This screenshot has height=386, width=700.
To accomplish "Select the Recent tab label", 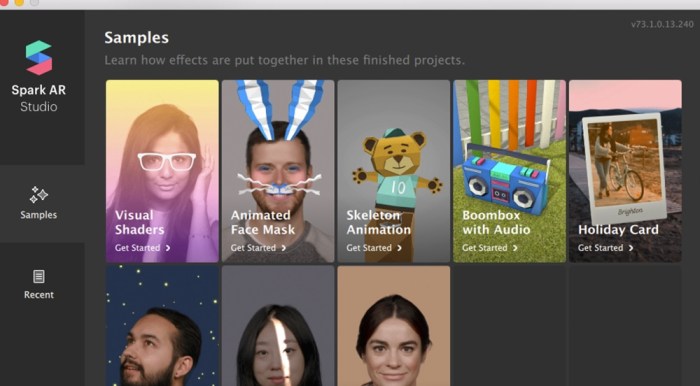I will coord(39,295).
